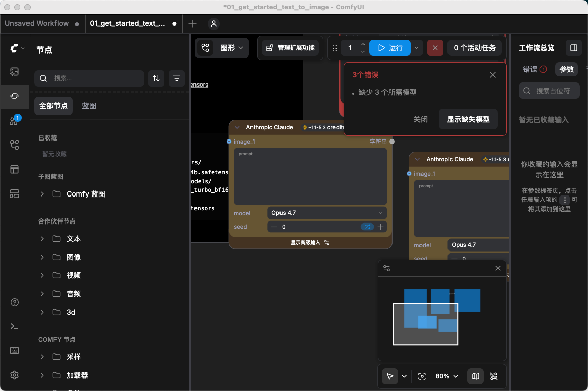588x391 pixels.
Task: Open node filter options icon
Action: tap(176, 78)
